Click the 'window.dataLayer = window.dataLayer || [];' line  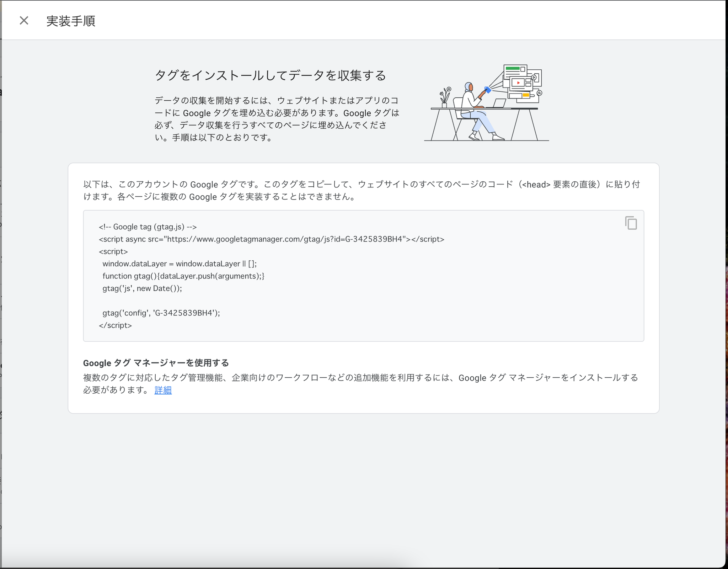coord(180,264)
